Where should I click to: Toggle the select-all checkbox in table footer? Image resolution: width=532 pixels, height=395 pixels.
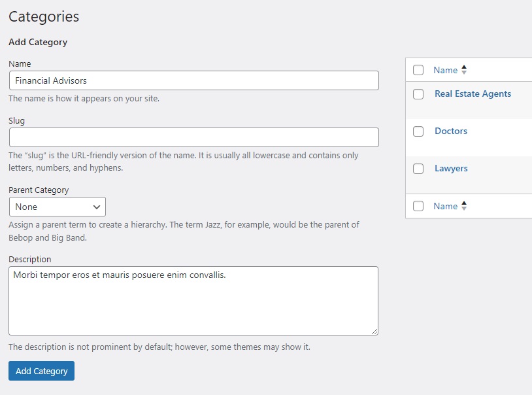pos(418,206)
